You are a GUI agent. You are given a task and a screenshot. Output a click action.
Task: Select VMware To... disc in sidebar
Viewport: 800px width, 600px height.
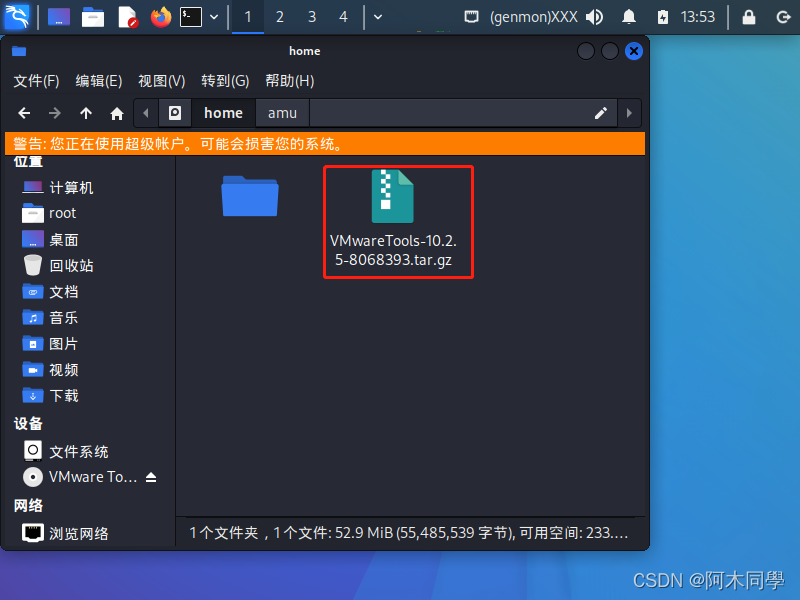click(82, 477)
